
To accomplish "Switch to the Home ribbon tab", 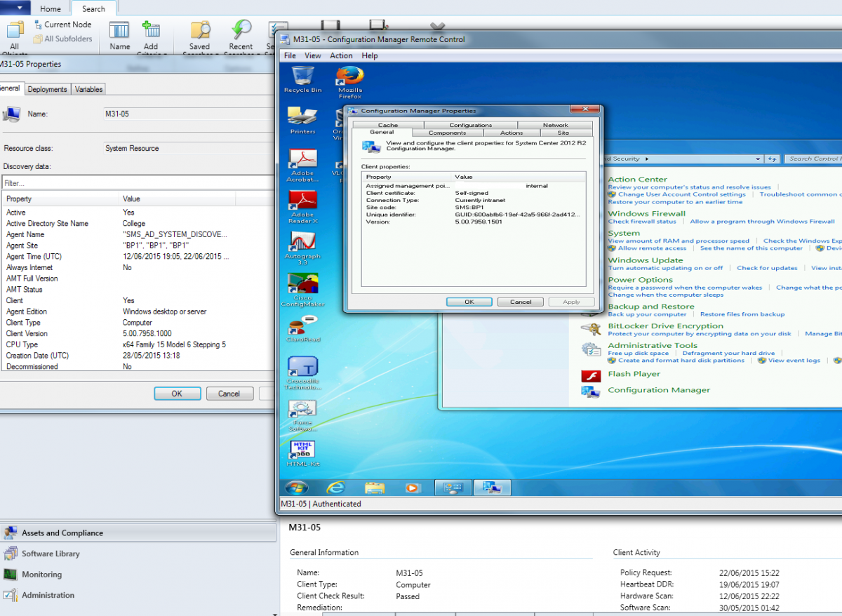I will 51,9.
